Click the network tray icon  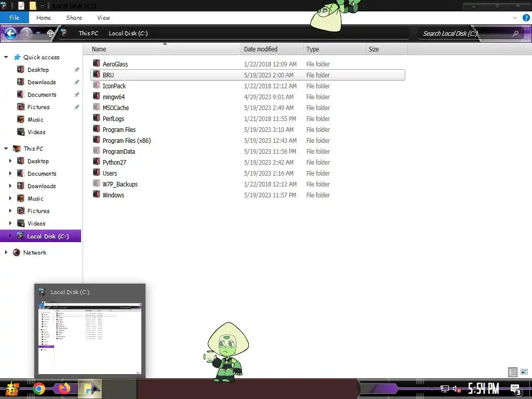point(445,389)
